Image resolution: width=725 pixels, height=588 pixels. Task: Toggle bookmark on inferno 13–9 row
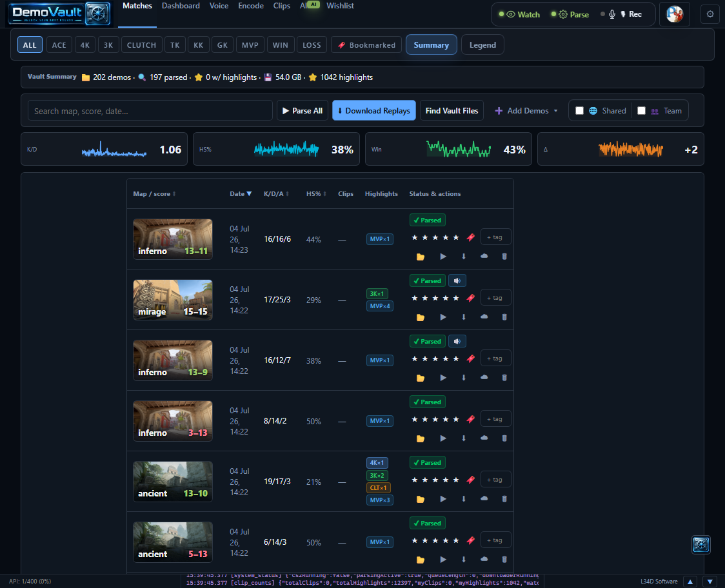[471, 358]
